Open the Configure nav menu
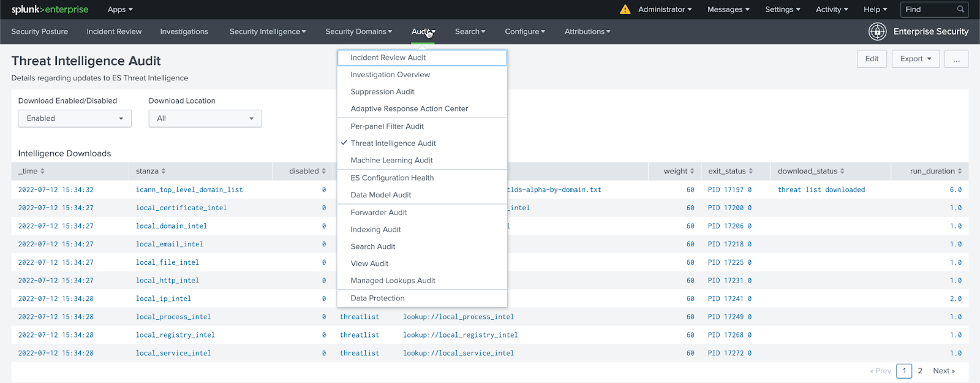 pyautogui.click(x=525, y=31)
